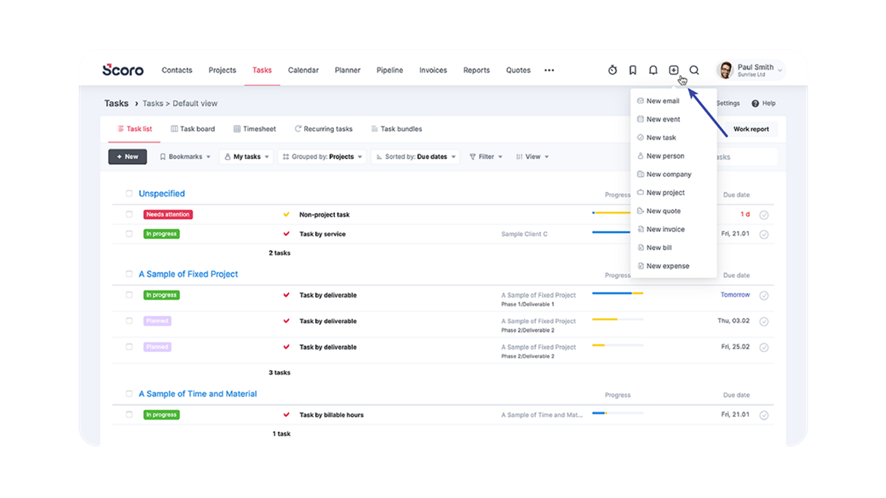Open the Bookmarks dropdown
Image resolution: width=886 pixels, height=498 pixels.
185,157
